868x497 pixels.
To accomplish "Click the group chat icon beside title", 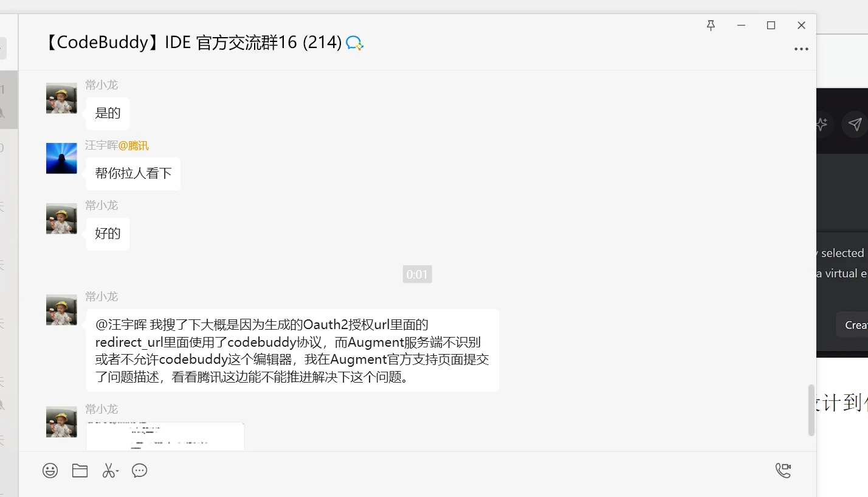I will 354,43.
